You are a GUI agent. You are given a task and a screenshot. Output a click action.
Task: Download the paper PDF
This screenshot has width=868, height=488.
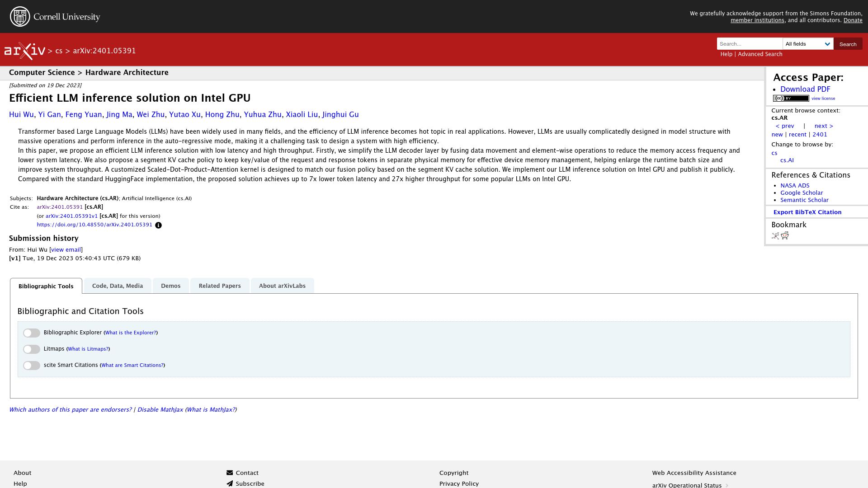tap(805, 89)
